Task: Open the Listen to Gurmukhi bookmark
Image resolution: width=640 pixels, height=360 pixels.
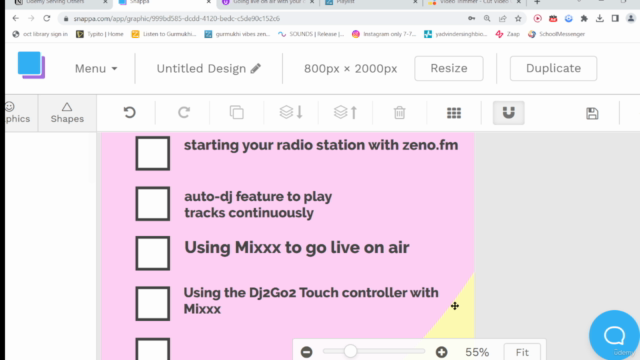Action: tap(164, 34)
